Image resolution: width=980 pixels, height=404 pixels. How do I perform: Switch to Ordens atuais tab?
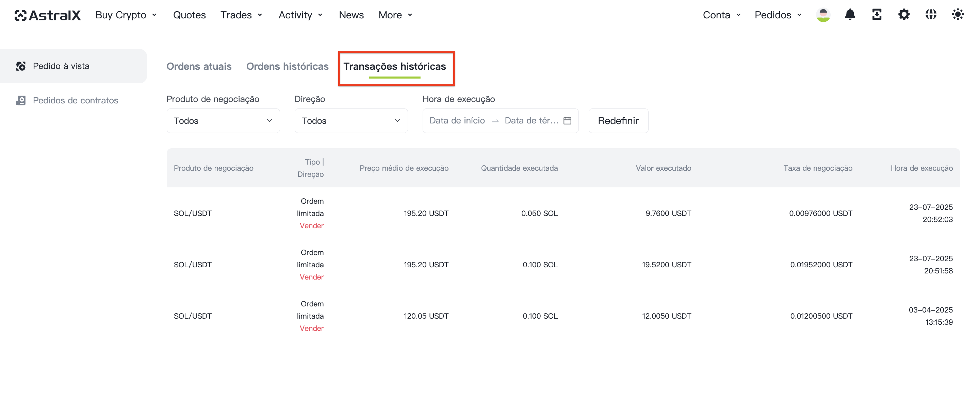pyautogui.click(x=199, y=66)
